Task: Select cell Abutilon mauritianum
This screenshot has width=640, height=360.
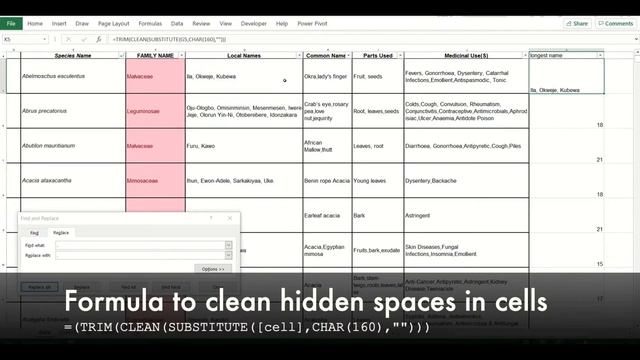Action: coord(73,146)
